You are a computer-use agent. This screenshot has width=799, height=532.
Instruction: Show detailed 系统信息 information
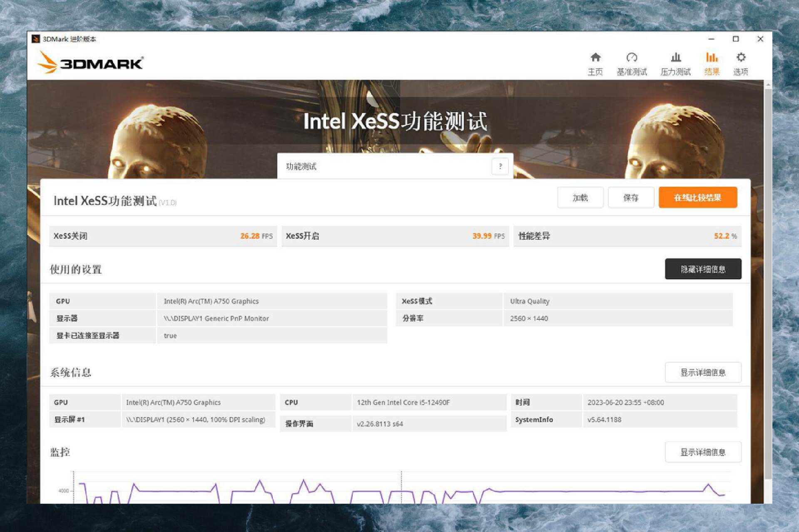tap(703, 373)
